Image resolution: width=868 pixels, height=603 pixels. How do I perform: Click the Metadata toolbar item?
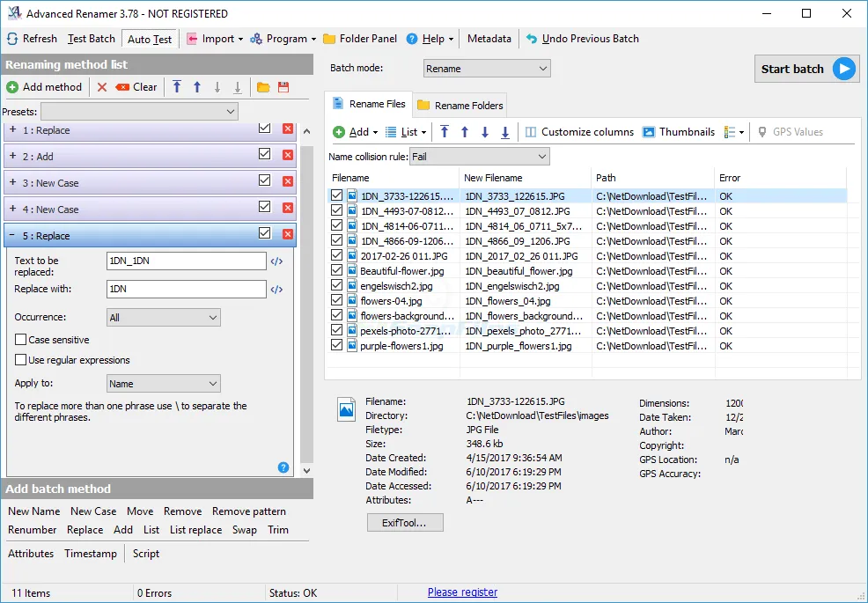[489, 39]
